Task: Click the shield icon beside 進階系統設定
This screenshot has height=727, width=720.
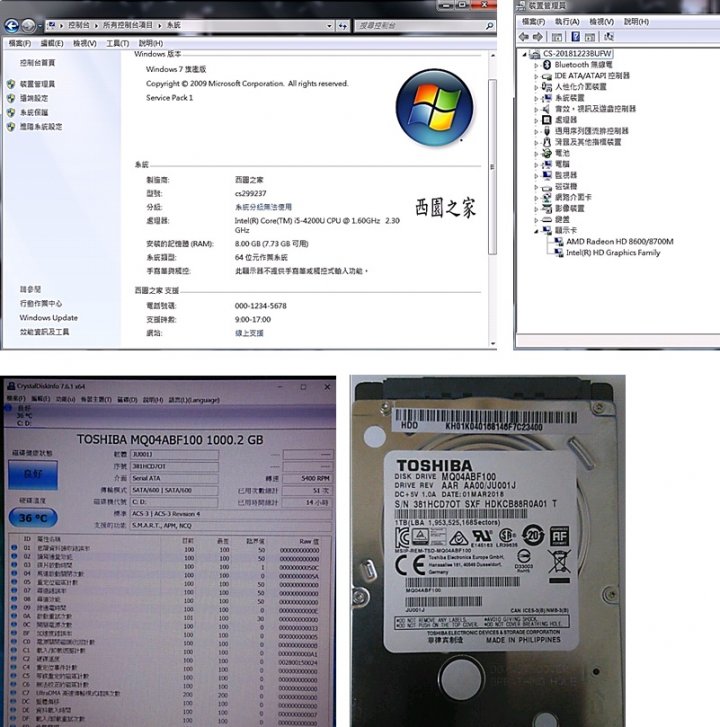Action: pyautogui.click(x=11, y=127)
